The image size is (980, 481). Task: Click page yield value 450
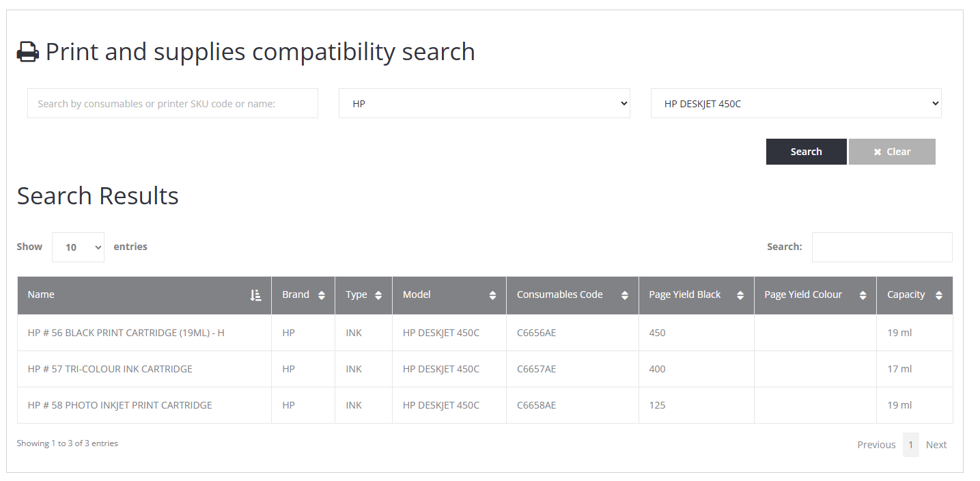pos(657,333)
